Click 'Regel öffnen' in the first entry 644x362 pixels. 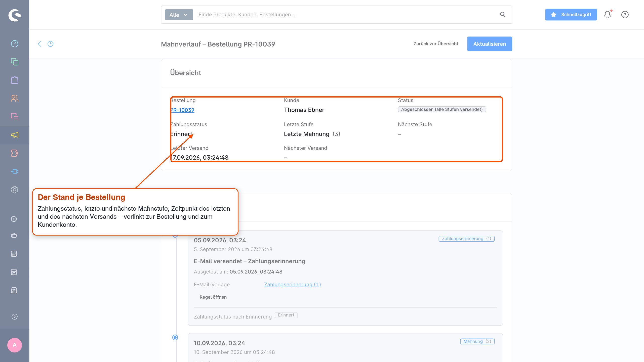click(213, 297)
